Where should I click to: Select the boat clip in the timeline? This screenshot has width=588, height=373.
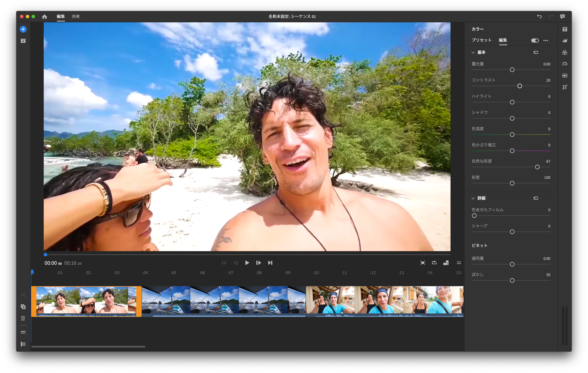pos(223,300)
